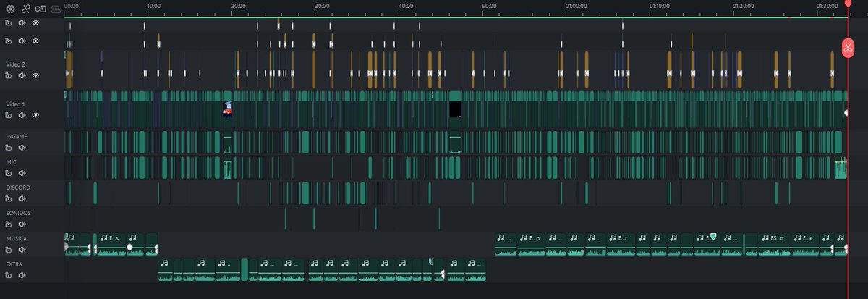Click the playhead handle on the ruler
868x299 pixels.
tap(848, 3)
